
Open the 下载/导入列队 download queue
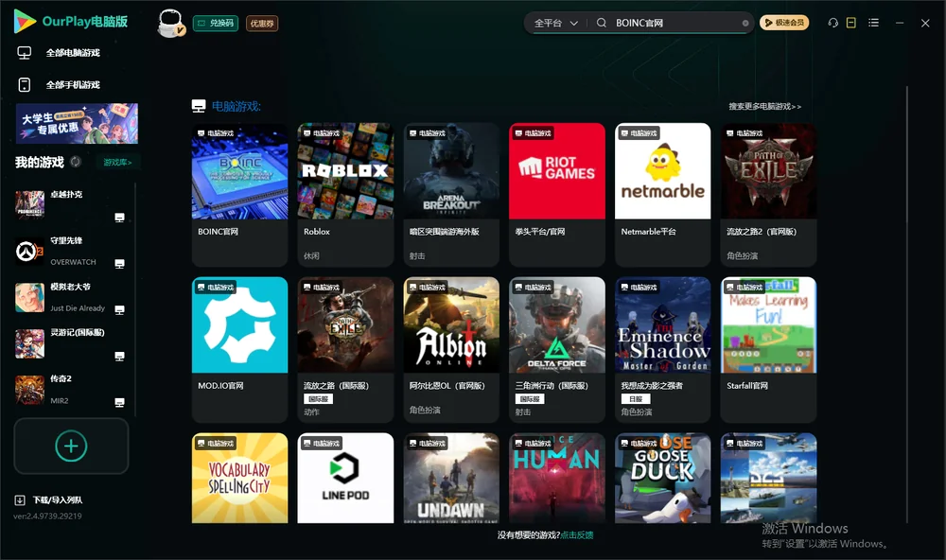48,499
